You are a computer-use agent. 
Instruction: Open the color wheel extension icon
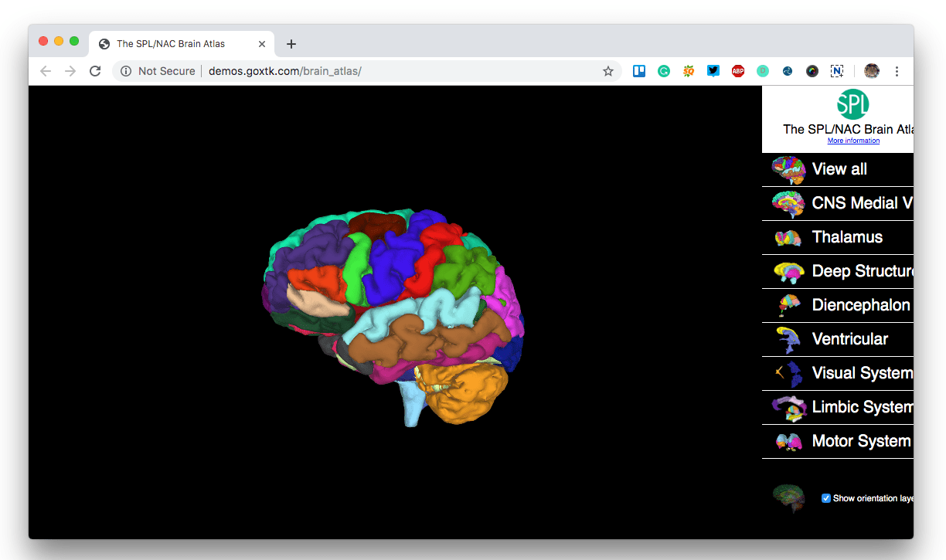click(x=812, y=71)
